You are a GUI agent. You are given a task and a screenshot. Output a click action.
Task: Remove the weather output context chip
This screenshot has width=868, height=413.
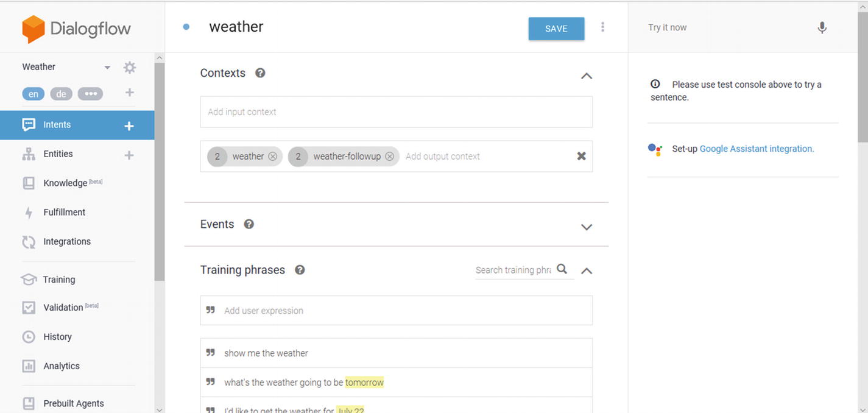tap(272, 157)
